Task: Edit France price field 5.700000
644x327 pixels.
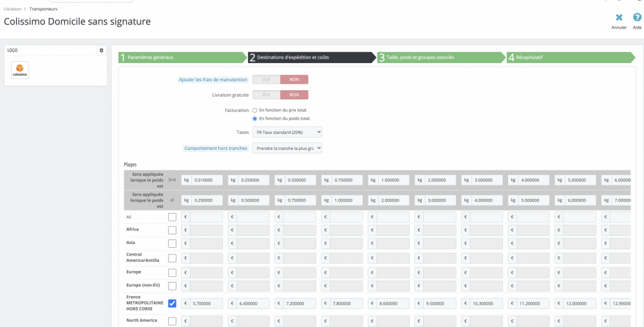Action: 206,304
